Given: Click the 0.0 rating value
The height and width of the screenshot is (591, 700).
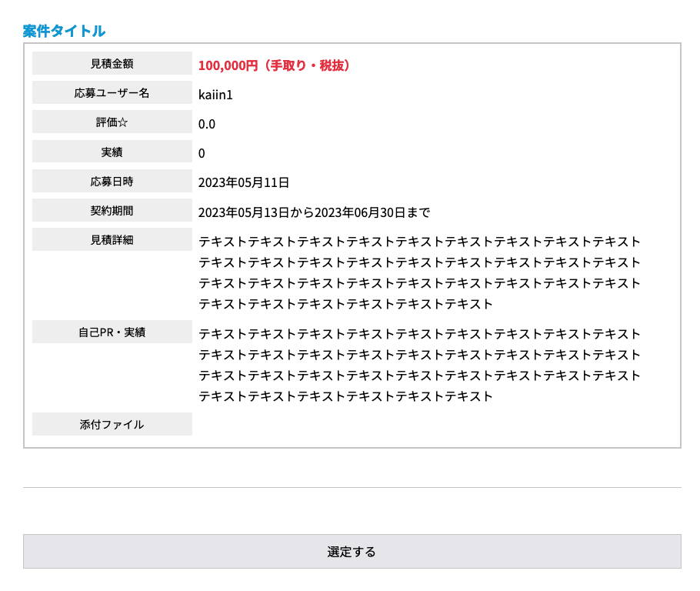Looking at the screenshot, I should pos(207,124).
